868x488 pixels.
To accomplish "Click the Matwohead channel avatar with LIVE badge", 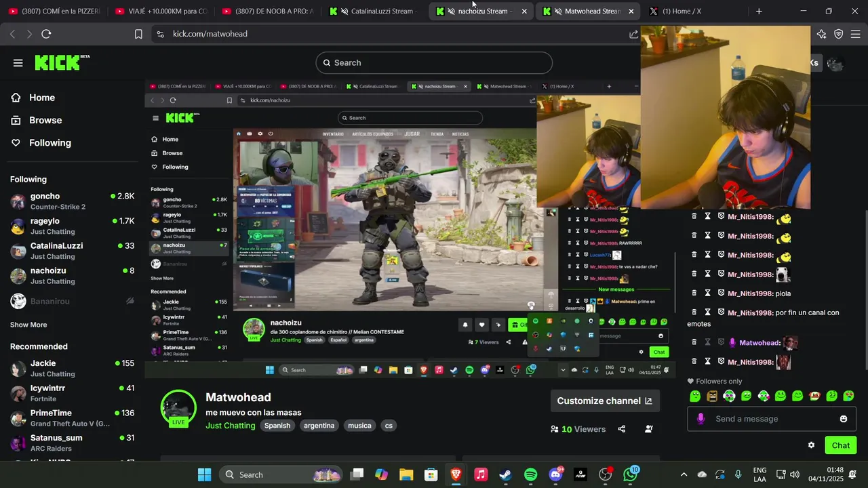I will click(178, 407).
